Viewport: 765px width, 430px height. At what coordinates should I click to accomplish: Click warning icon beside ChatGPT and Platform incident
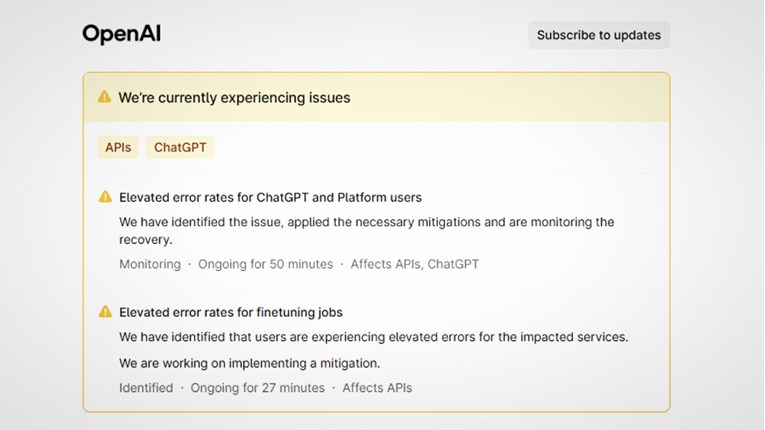click(x=105, y=197)
